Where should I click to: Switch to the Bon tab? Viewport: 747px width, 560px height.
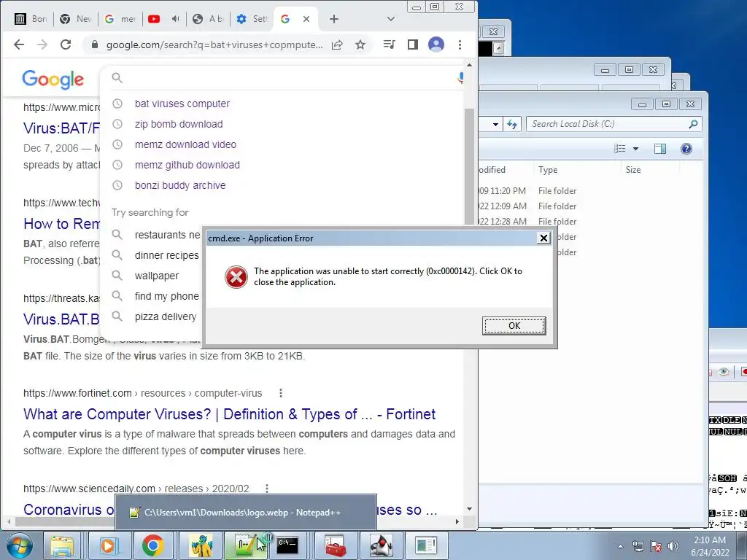(31, 19)
